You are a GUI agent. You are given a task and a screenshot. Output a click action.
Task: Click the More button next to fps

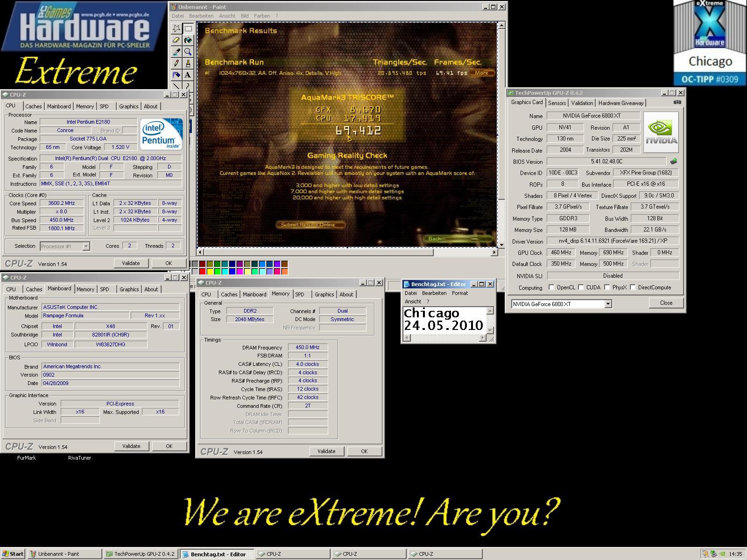click(482, 73)
